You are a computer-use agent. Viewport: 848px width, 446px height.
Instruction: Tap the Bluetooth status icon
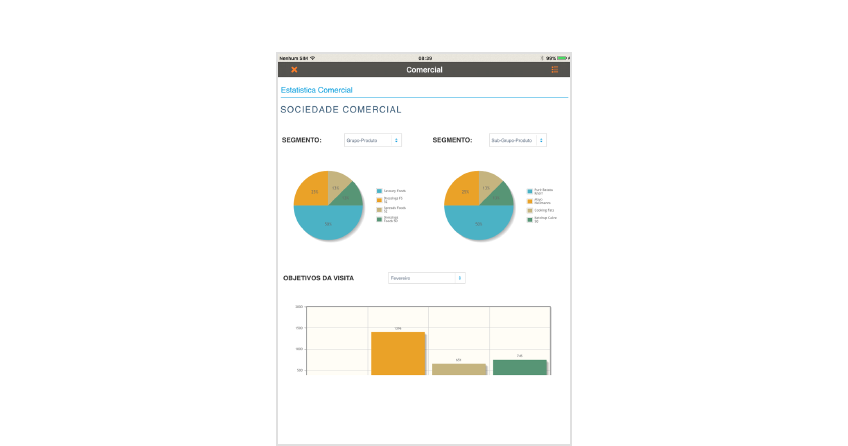point(541,58)
